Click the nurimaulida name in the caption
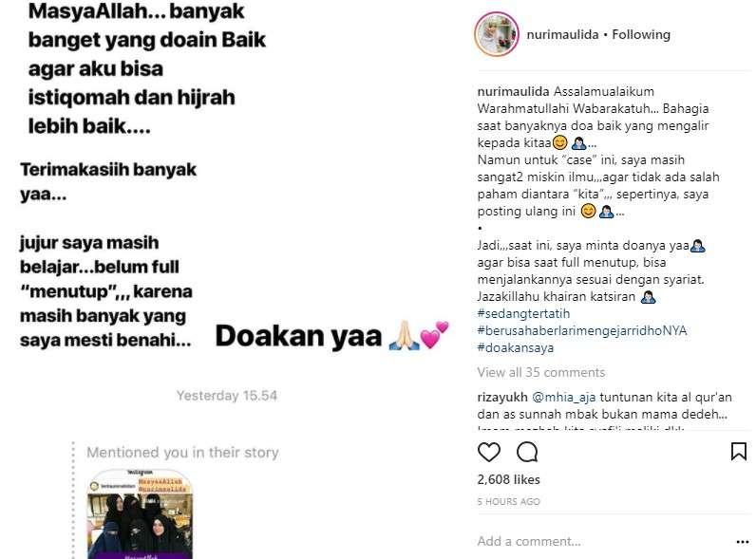This screenshot has height=559, width=756. pos(513,91)
